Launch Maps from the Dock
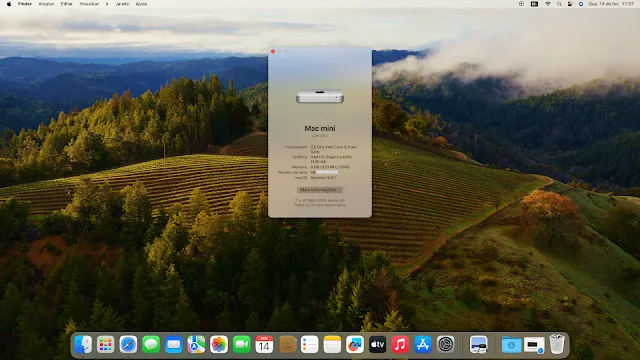Image resolution: width=640 pixels, height=360 pixels. pos(196,344)
